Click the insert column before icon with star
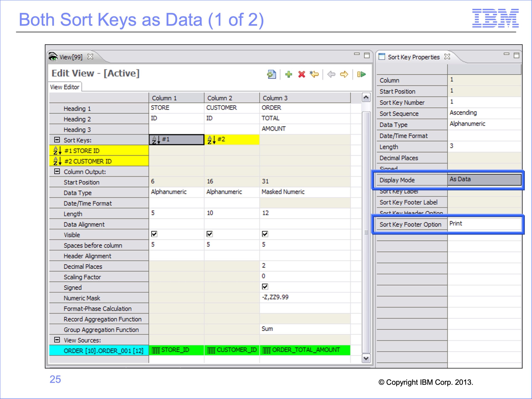The image size is (532, 399). point(314,74)
